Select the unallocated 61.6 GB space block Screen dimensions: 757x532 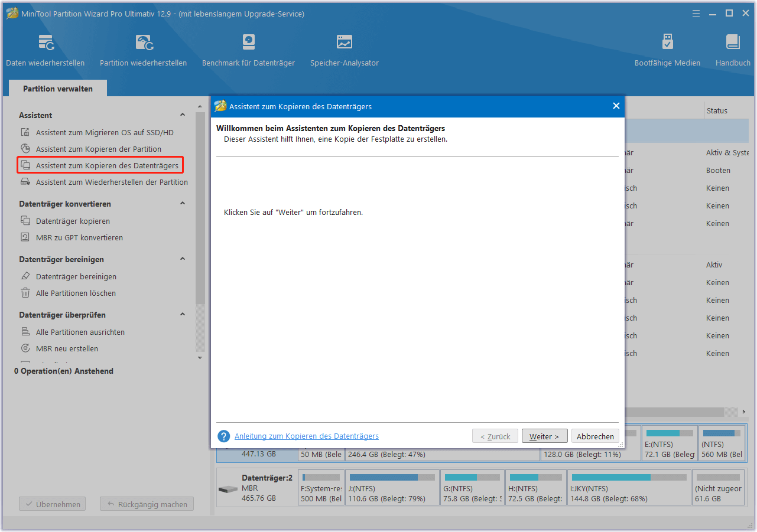tap(719, 487)
